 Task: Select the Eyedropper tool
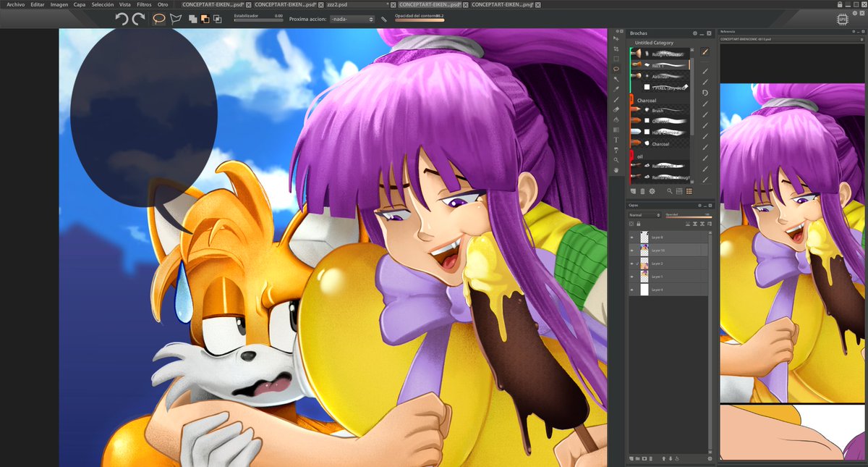(616, 89)
